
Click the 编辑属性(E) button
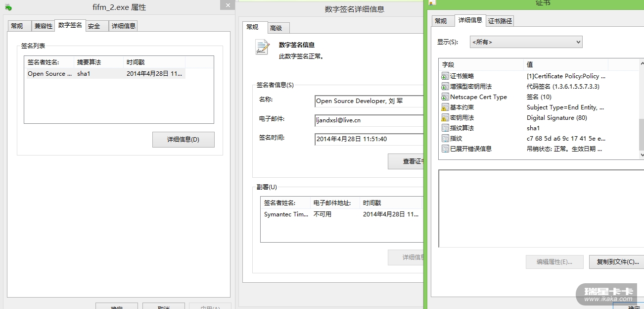pos(554,262)
